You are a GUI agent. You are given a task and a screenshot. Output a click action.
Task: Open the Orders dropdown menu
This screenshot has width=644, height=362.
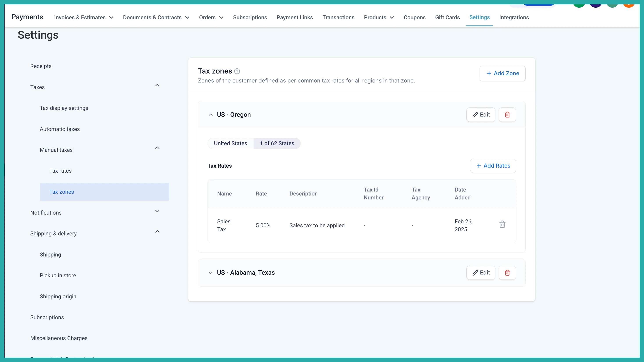[x=211, y=18]
